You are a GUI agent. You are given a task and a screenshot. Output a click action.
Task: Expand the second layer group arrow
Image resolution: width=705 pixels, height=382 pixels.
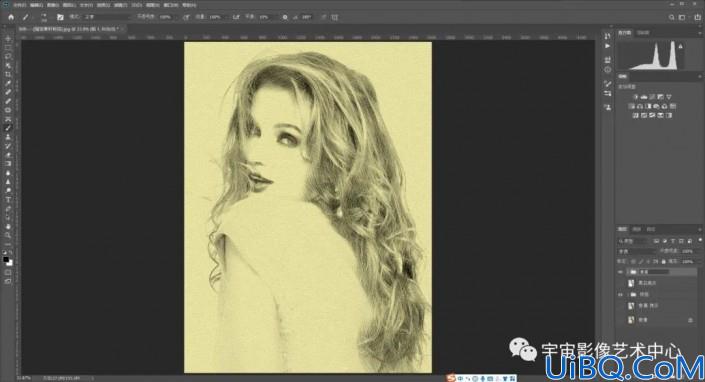coord(628,294)
